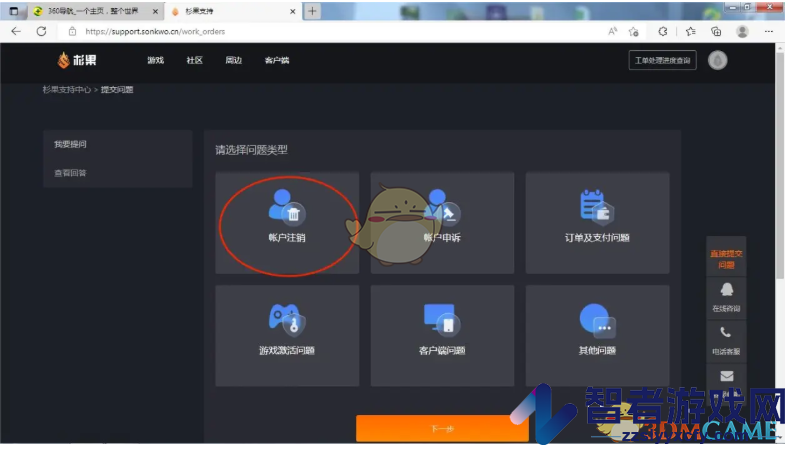
Task: Reload the page with the refresh icon
Action: point(41,31)
